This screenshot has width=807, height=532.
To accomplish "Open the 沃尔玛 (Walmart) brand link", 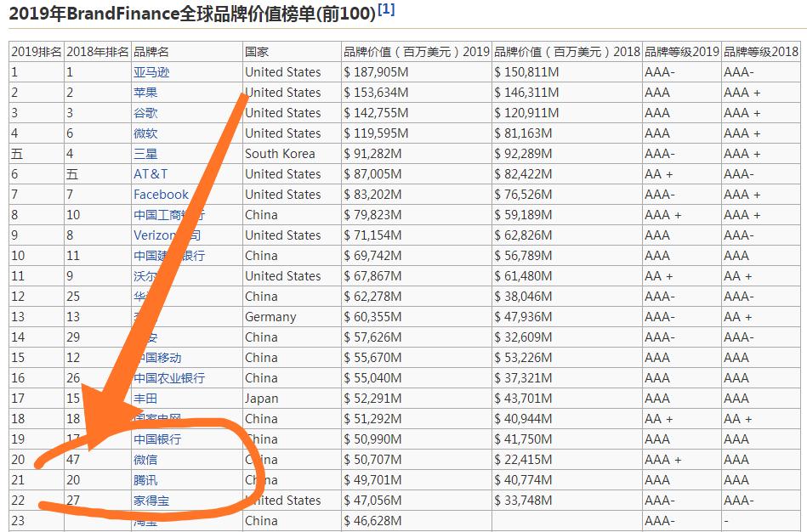I will pos(146,275).
